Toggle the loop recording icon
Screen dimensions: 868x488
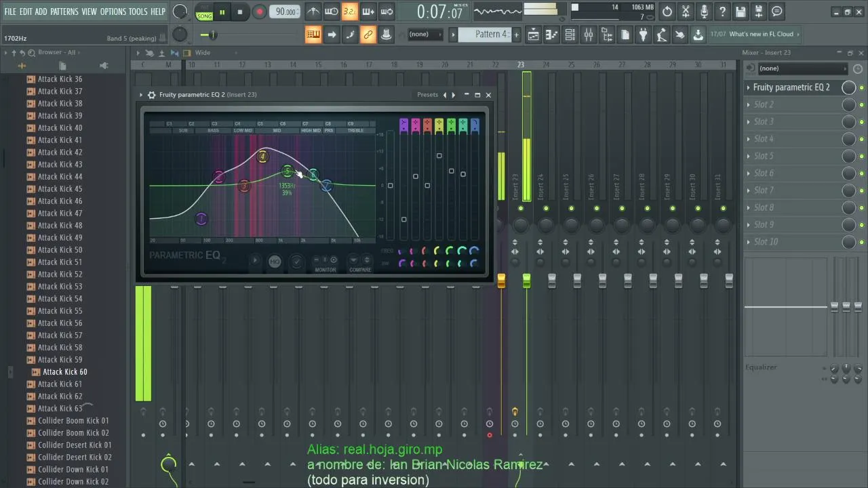point(387,12)
